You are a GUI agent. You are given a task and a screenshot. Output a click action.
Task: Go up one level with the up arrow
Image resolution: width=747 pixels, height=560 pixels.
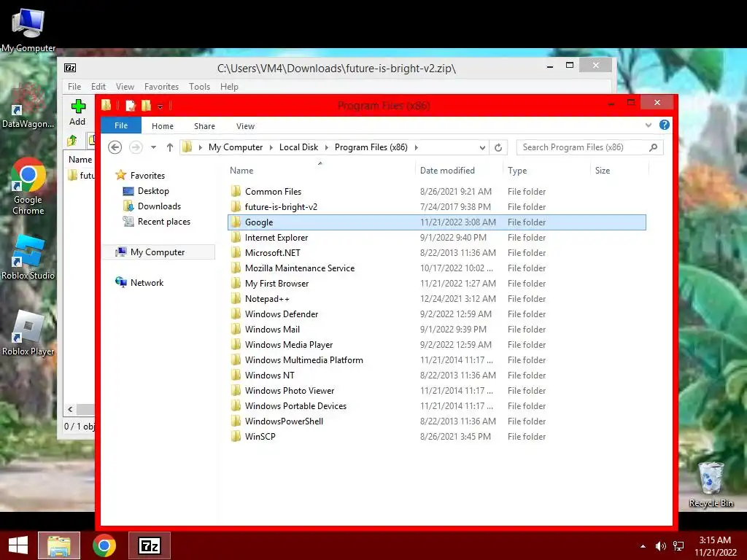(x=169, y=147)
